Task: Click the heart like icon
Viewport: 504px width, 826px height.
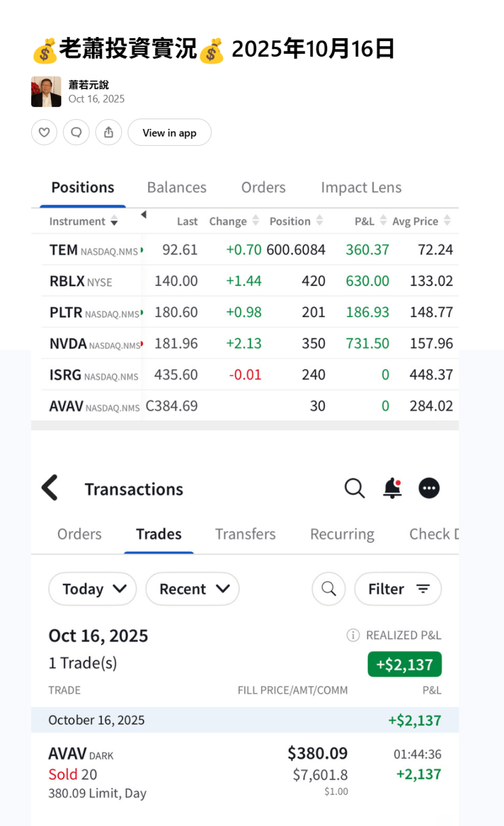Action: coord(44,133)
